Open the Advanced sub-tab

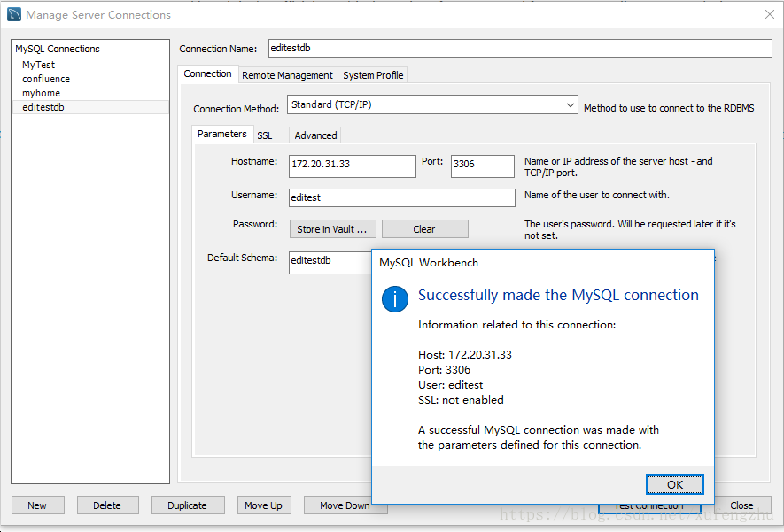click(x=315, y=135)
